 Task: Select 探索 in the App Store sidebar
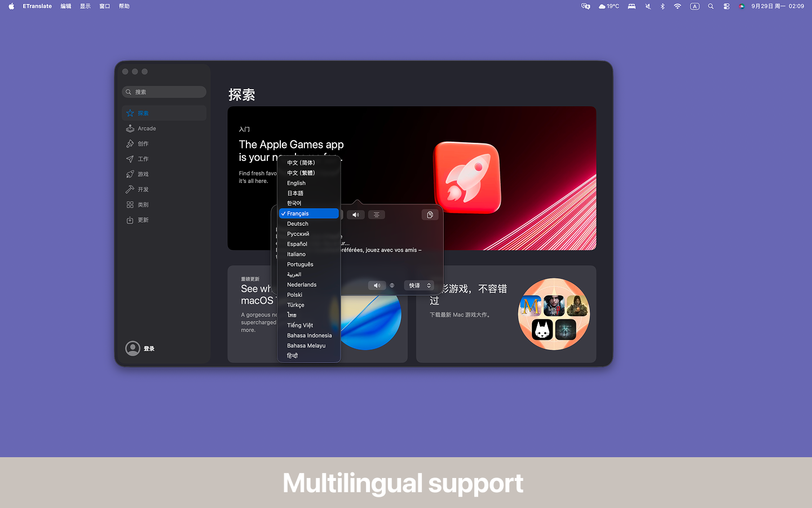tap(164, 113)
